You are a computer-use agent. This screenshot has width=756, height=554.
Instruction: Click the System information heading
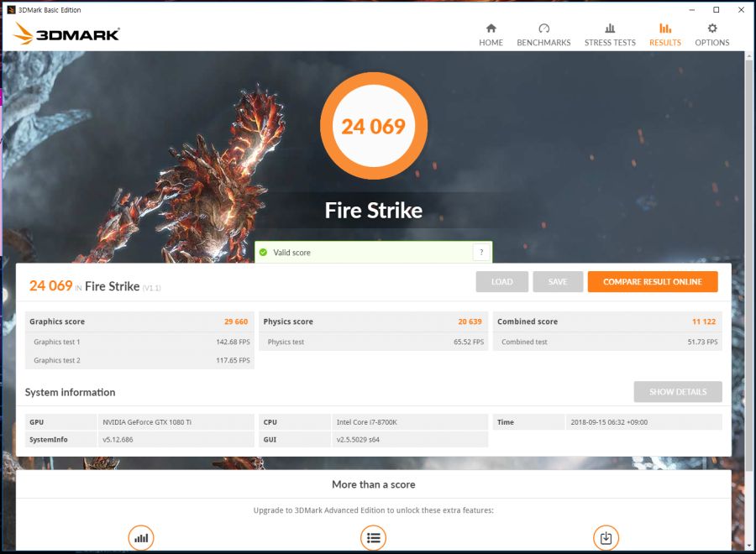(x=70, y=392)
